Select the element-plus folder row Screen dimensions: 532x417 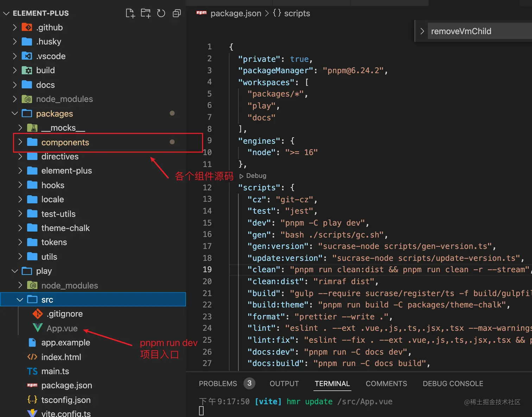93,171
